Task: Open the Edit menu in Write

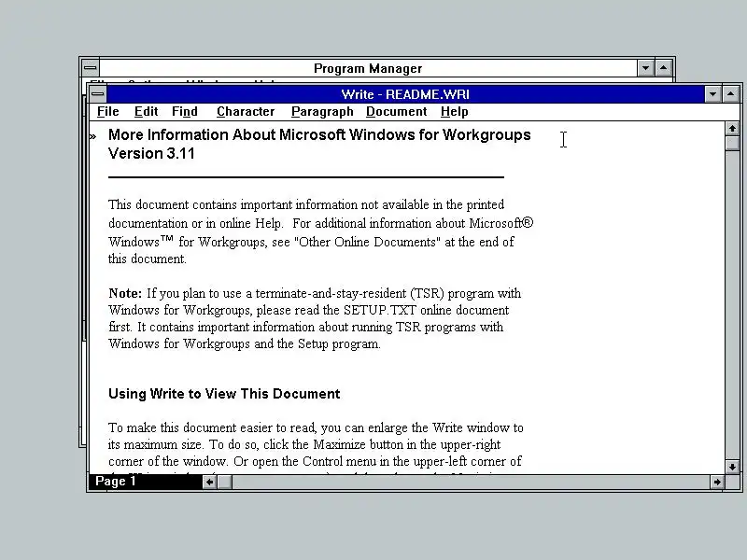Action: (x=146, y=111)
